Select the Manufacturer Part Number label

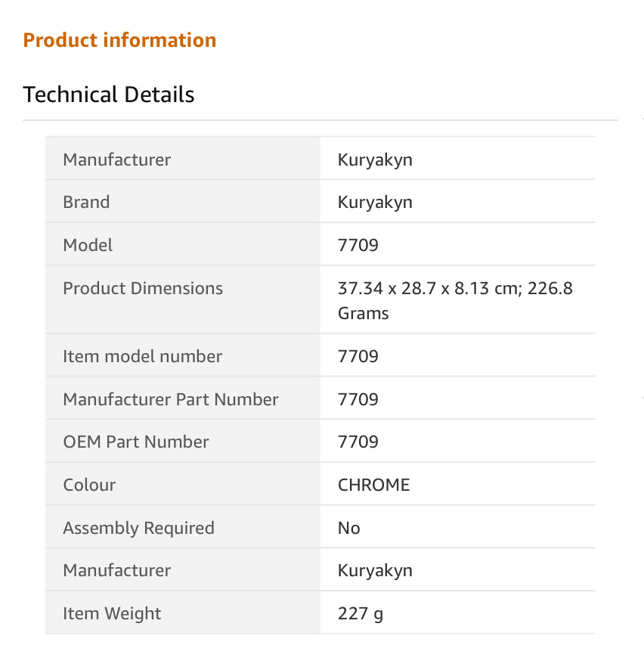(x=171, y=399)
